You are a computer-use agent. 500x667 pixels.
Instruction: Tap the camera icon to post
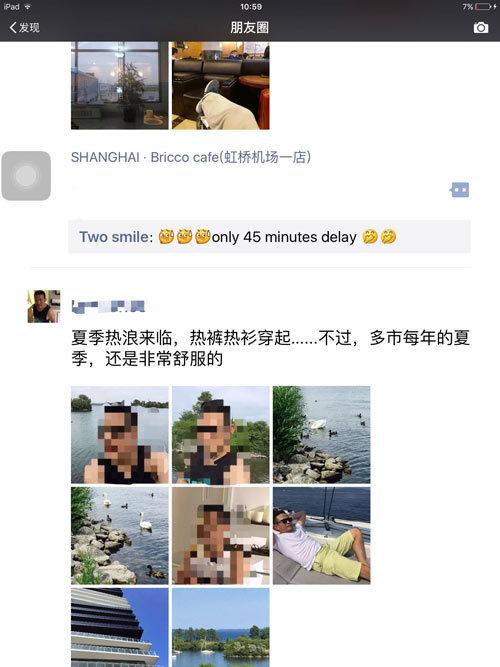tap(481, 28)
